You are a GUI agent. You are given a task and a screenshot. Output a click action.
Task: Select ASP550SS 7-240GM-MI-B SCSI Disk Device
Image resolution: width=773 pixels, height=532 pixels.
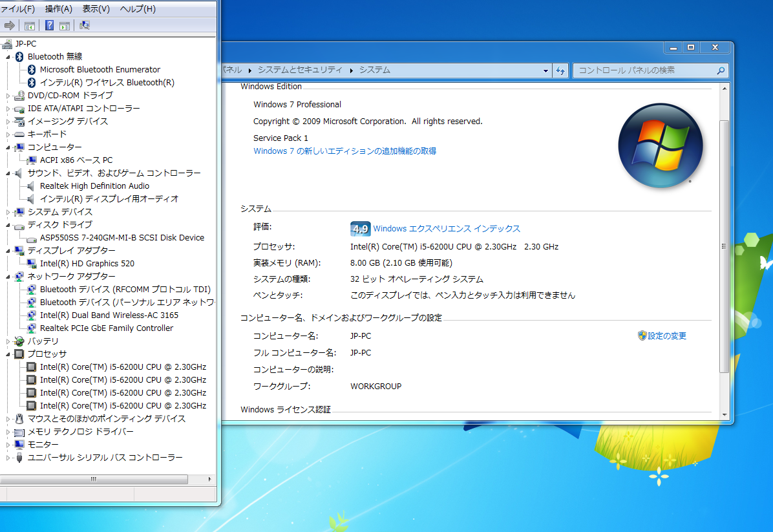[122, 238]
